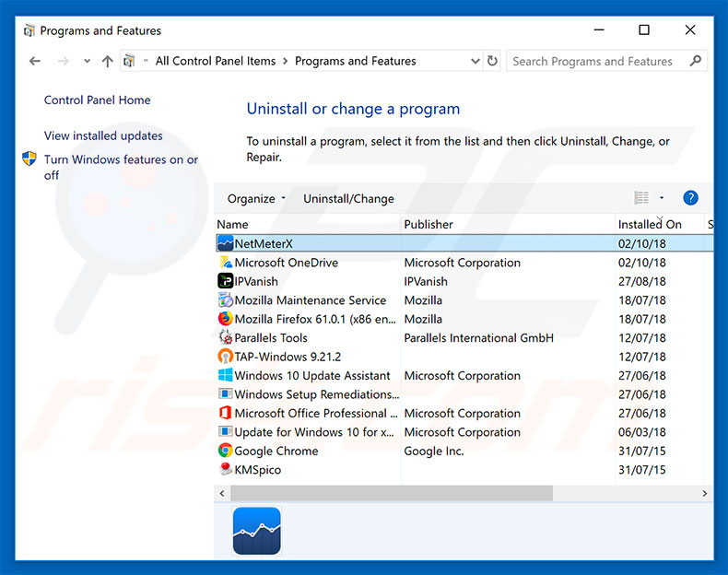728x575 pixels.
Task: Select Mozilla Maintenance Service entry
Action: pos(311,299)
